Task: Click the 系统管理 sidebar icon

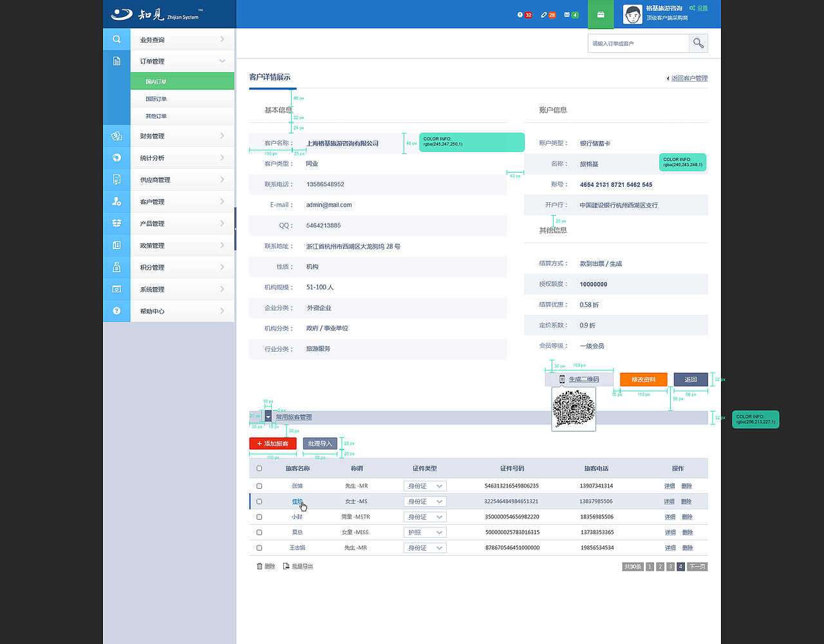Action: [x=117, y=289]
